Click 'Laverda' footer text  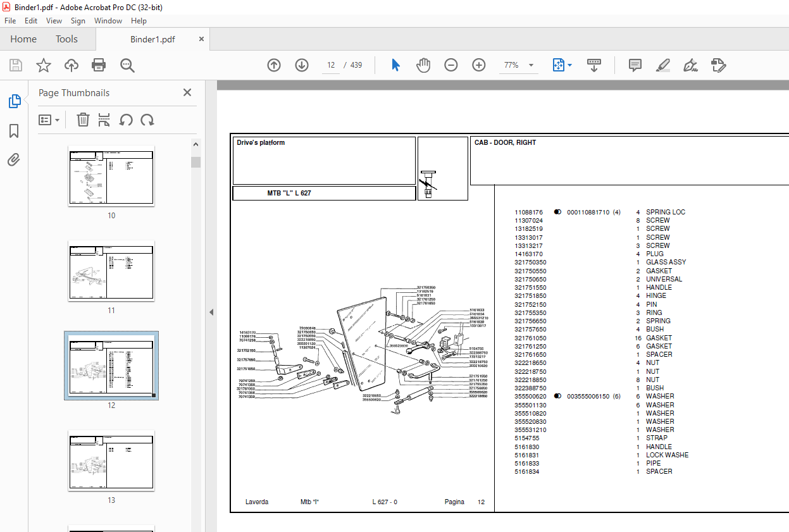click(x=257, y=502)
